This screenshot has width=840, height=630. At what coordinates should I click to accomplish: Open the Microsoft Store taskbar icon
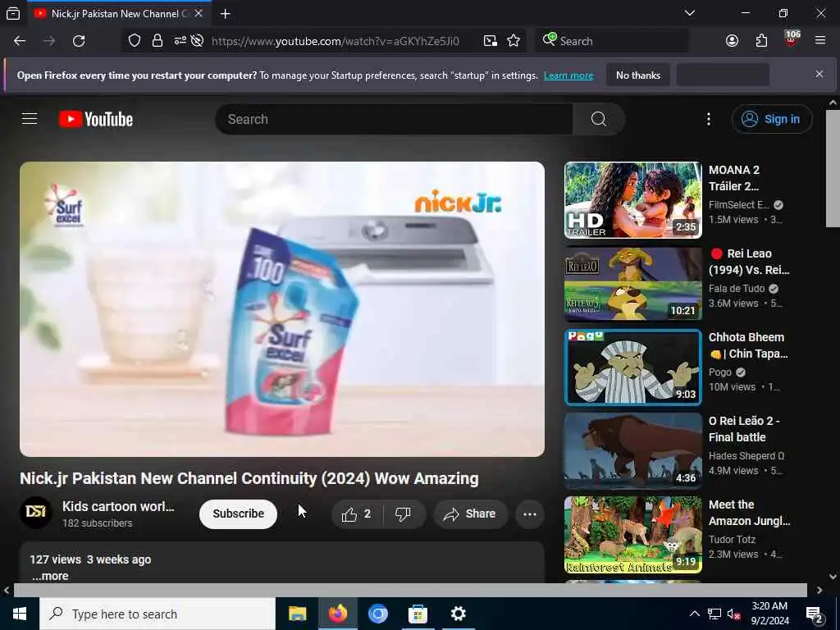418,614
